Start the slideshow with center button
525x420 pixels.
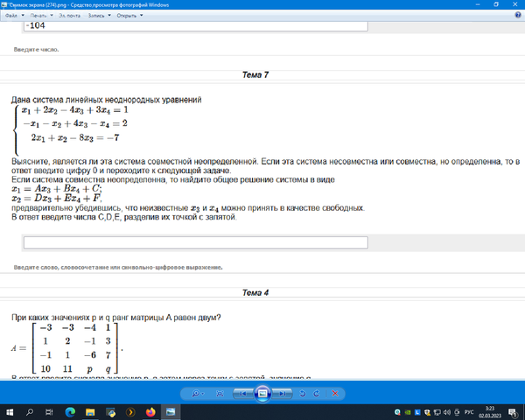coord(262,394)
